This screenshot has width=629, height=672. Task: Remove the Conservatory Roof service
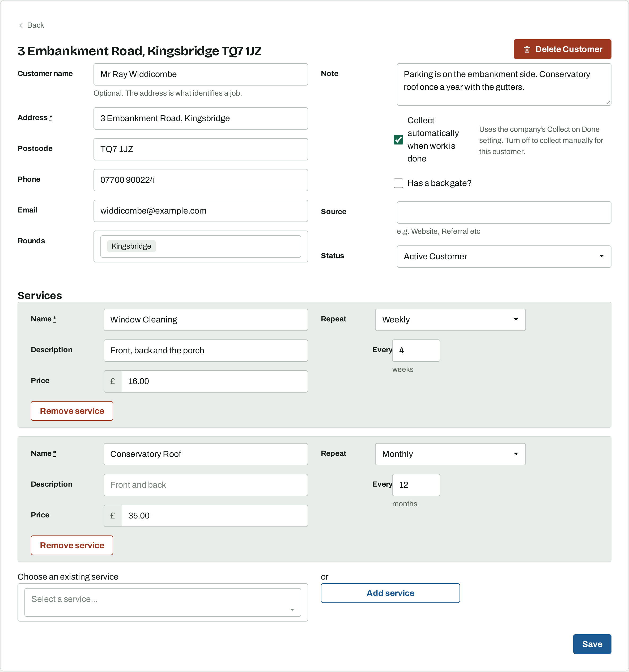[72, 545]
